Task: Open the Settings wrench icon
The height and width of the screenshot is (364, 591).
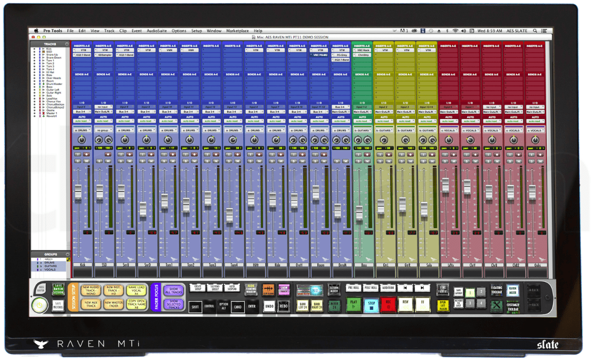Action: (x=496, y=306)
